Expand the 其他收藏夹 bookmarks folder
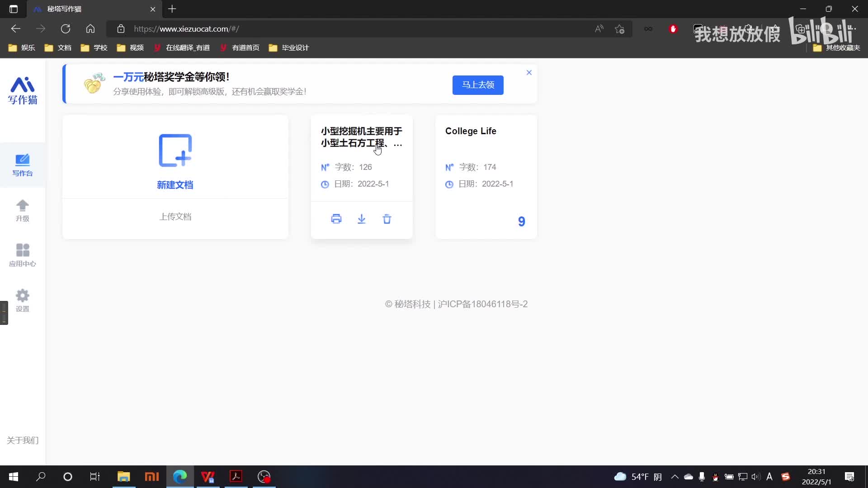This screenshot has height=488, width=868. click(836, 48)
